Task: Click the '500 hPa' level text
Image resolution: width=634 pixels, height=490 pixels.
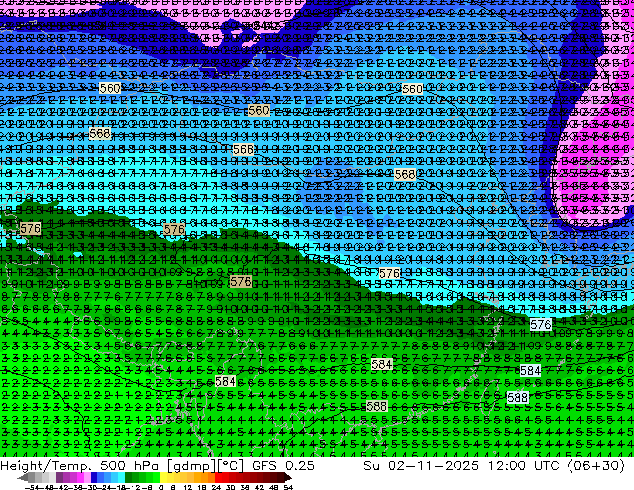Action: click(128, 465)
